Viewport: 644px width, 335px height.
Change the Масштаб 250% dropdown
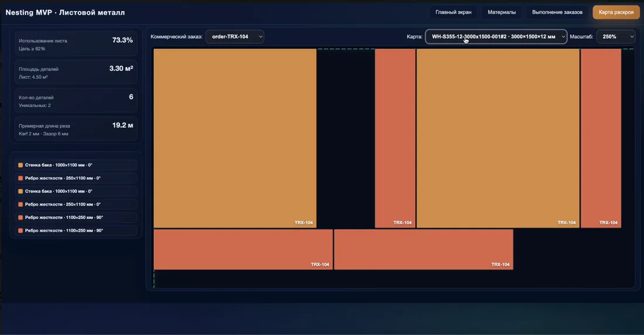(616, 36)
